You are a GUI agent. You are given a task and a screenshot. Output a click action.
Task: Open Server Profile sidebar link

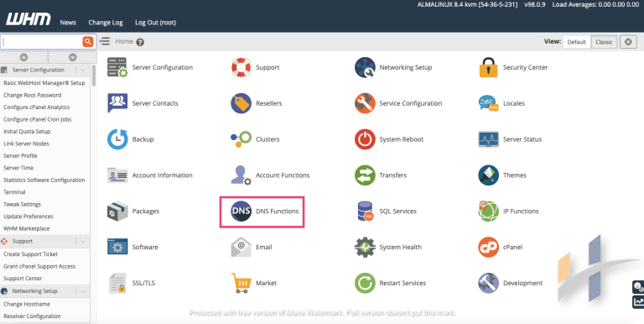tap(20, 156)
